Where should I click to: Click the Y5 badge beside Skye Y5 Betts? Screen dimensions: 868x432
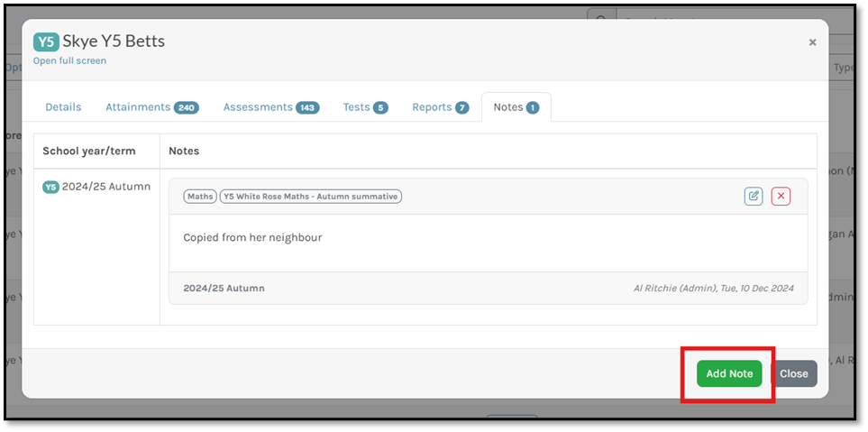[46, 41]
